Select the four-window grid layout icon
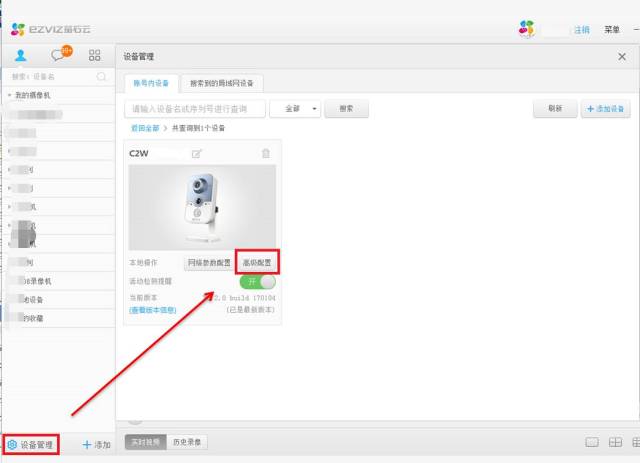The width and height of the screenshot is (640, 463). 615,442
